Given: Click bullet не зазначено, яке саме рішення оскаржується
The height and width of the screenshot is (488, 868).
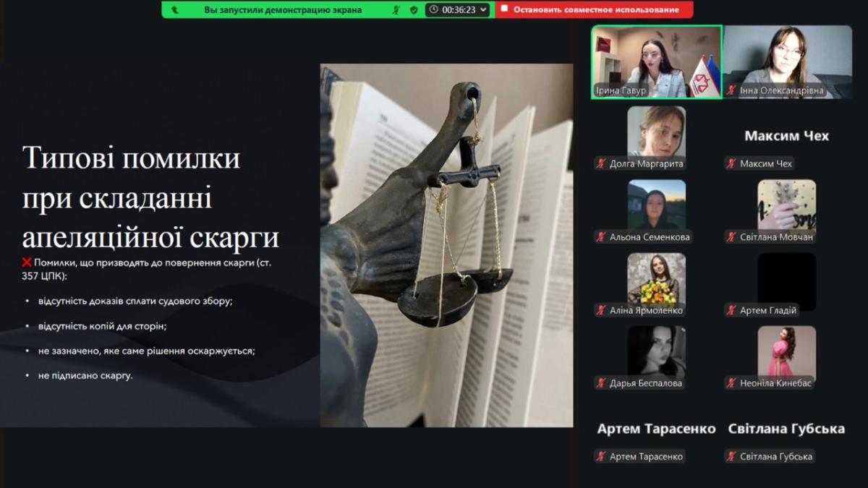Looking at the screenshot, I should click(147, 351).
